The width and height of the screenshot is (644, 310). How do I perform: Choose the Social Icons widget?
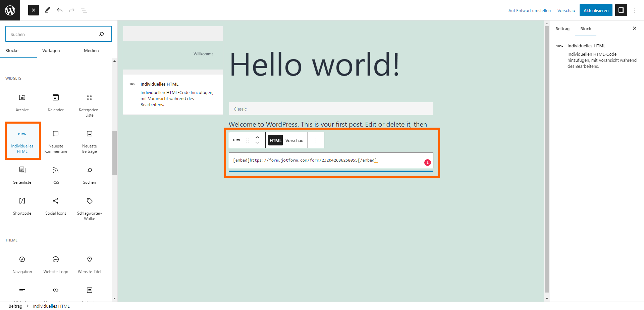point(56,206)
